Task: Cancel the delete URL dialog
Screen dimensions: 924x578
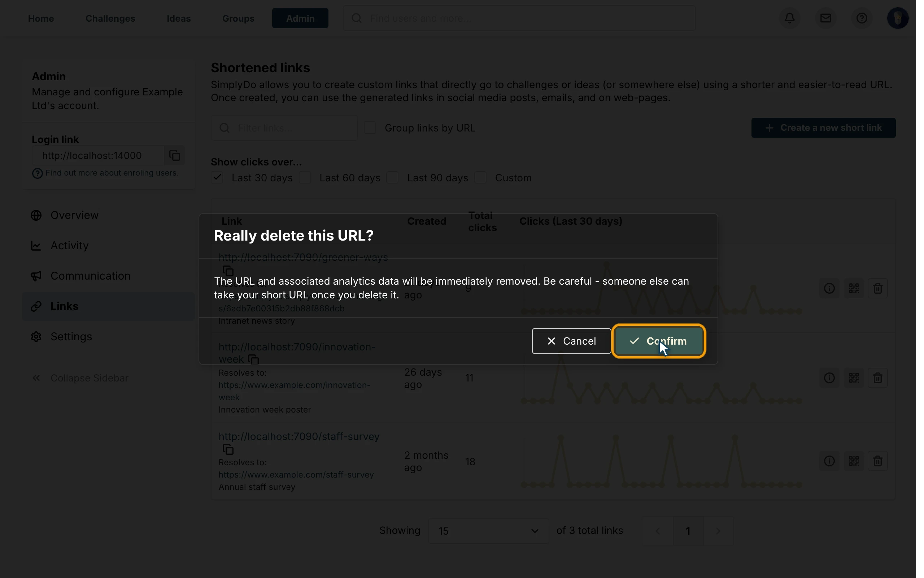Action: 571,341
